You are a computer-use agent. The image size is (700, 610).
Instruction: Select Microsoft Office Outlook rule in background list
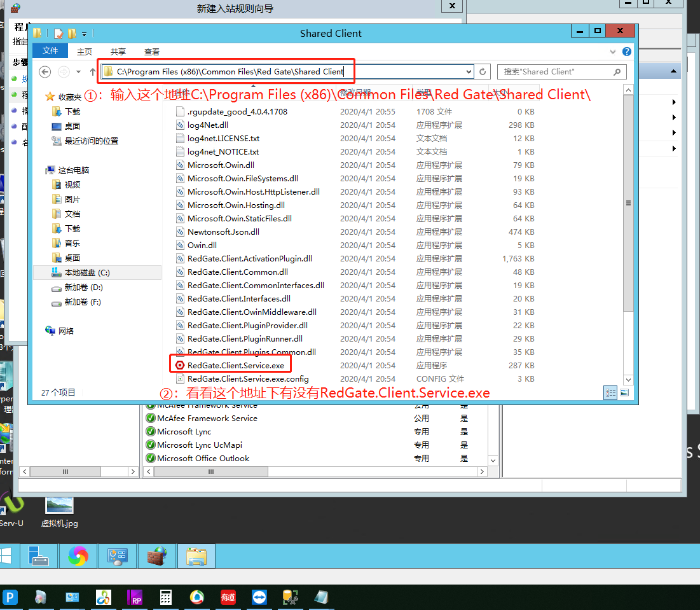203,459
